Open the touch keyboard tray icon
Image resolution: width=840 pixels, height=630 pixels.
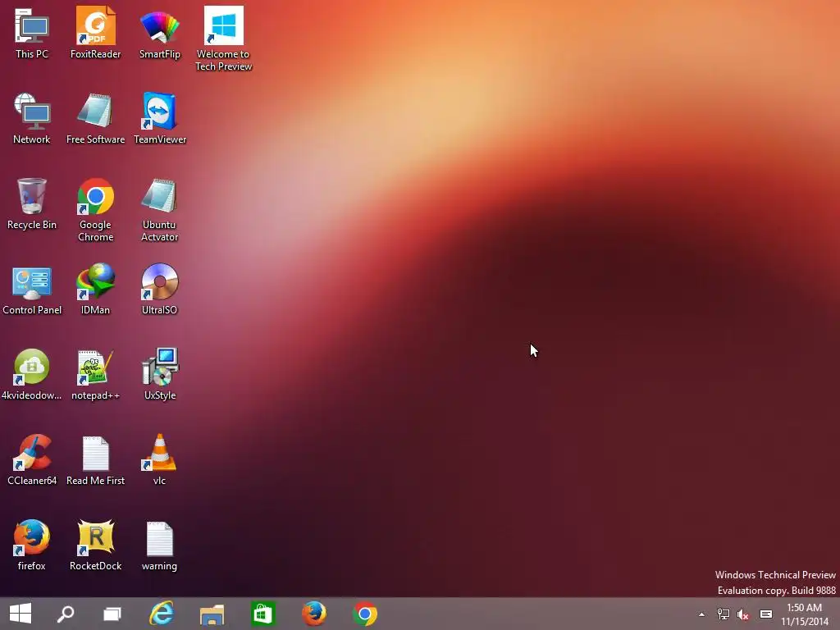pyautogui.click(x=766, y=614)
